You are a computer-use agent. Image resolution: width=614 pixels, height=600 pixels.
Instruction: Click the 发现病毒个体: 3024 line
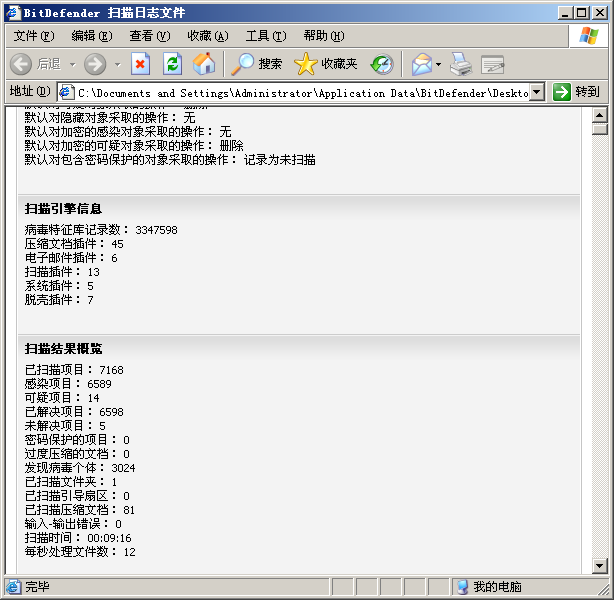(x=80, y=468)
